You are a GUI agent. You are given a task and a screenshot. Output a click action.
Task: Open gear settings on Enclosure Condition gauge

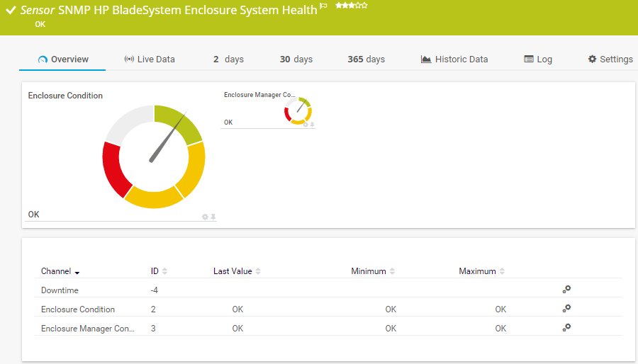tap(205, 217)
